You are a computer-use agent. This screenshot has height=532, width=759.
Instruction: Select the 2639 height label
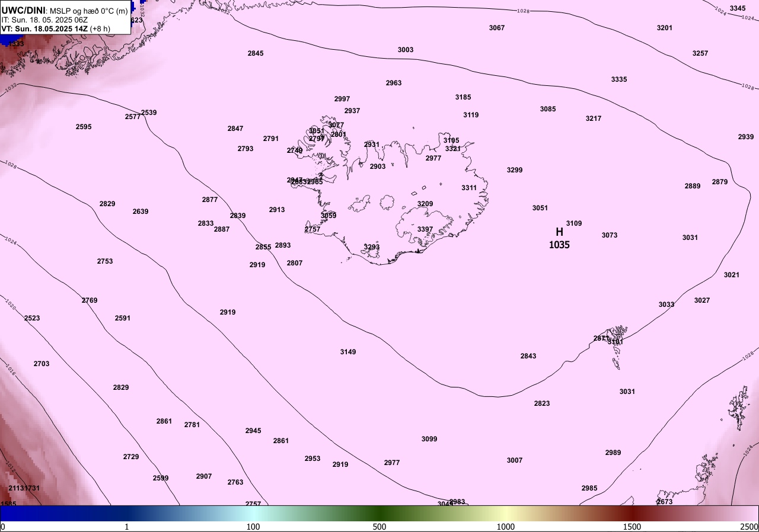point(141,211)
